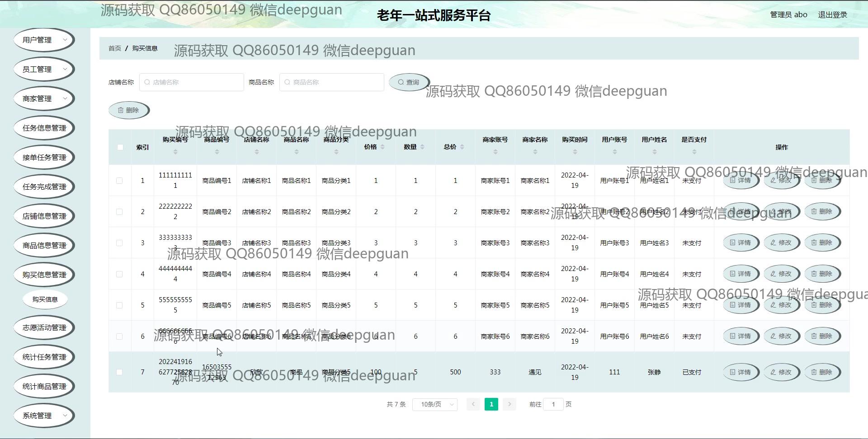Select 购买信息 submenu item
Viewport: 868px width, 439px height.
[x=45, y=299]
